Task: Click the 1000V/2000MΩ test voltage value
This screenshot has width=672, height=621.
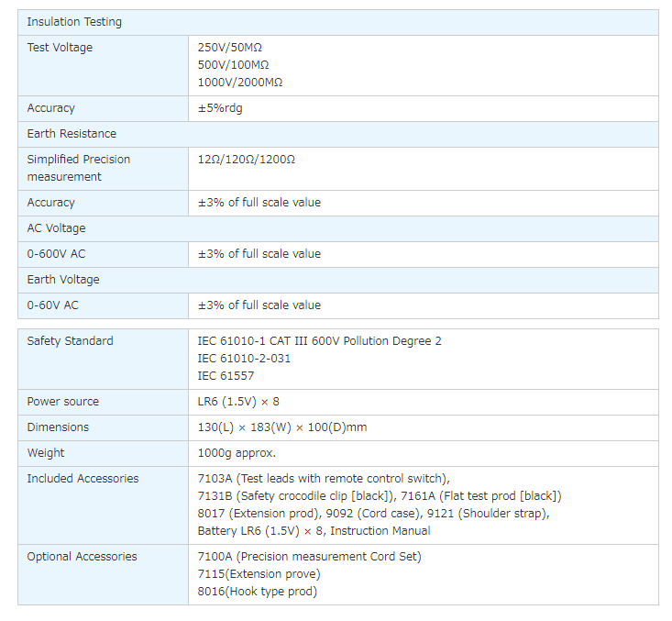Action: pyautogui.click(x=240, y=83)
